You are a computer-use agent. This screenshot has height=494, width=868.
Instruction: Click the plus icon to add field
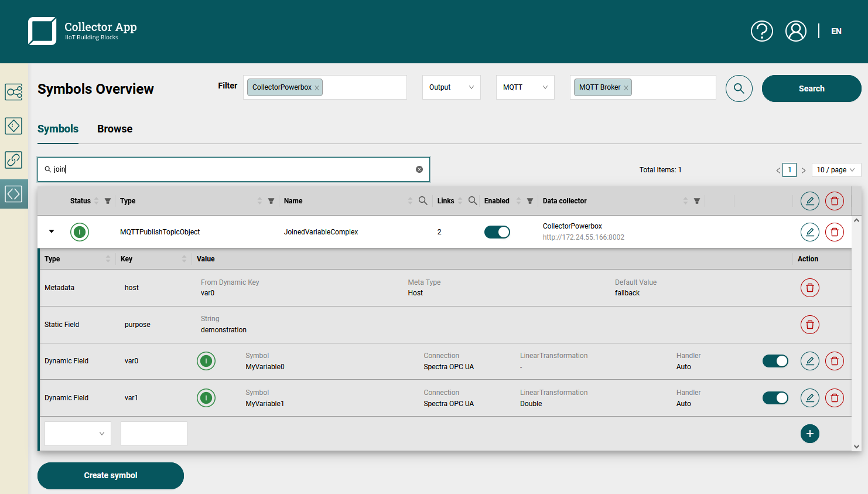click(x=809, y=434)
